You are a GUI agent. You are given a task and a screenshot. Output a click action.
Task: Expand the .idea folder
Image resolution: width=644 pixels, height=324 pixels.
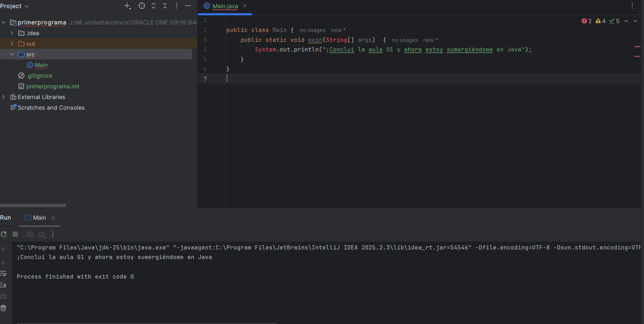point(12,33)
